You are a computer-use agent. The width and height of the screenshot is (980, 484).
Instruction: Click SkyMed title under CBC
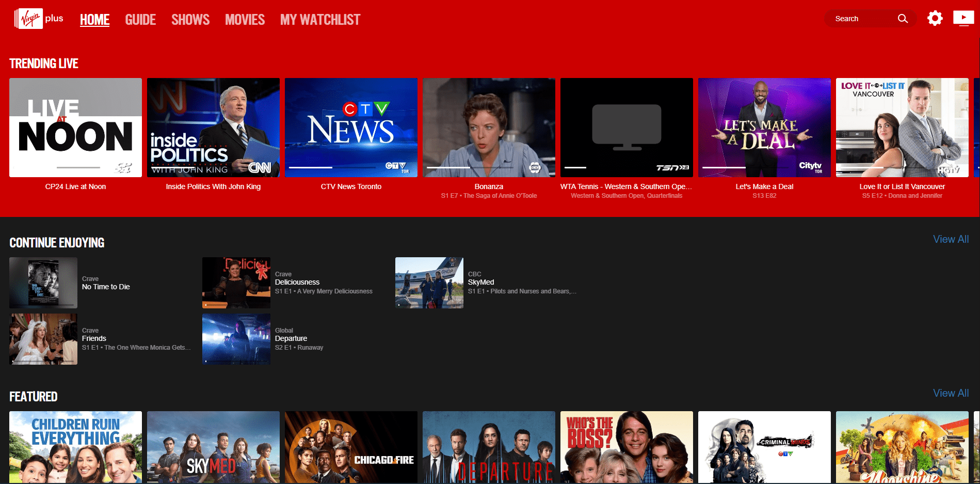tap(481, 282)
